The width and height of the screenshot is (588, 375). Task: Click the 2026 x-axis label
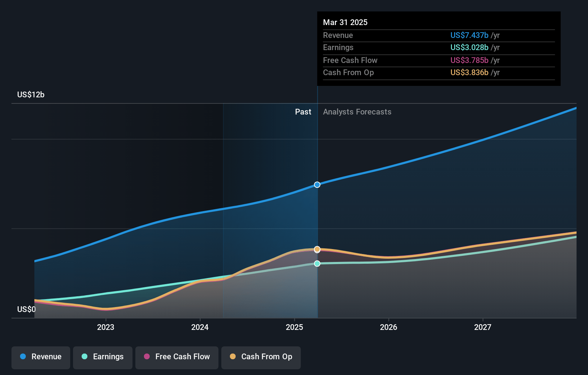389,327
